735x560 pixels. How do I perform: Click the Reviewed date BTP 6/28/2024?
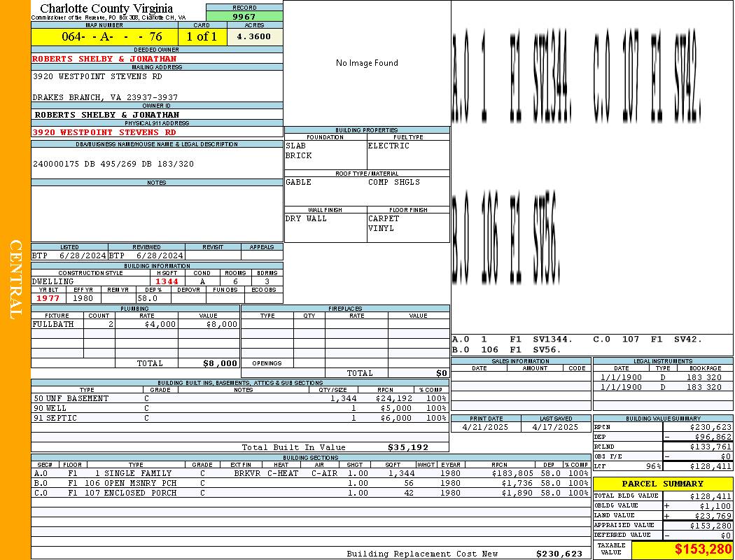pos(146,256)
